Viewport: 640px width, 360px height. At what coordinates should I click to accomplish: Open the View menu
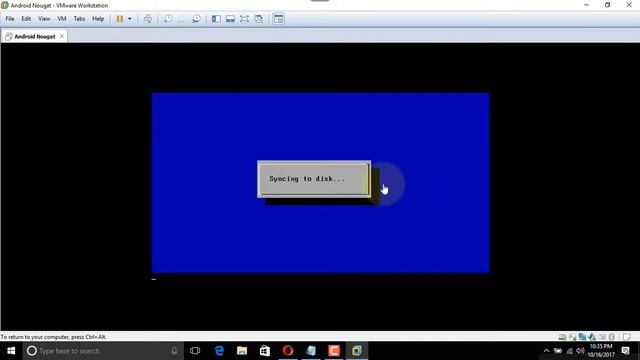44,19
